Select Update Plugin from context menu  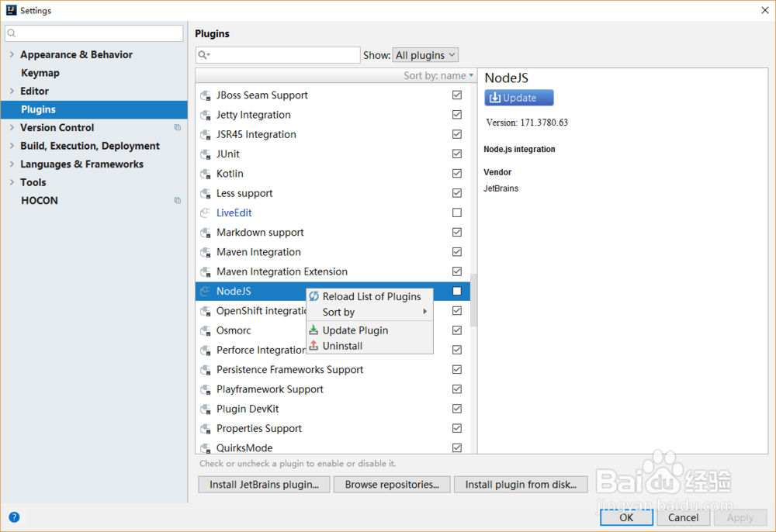point(369,330)
